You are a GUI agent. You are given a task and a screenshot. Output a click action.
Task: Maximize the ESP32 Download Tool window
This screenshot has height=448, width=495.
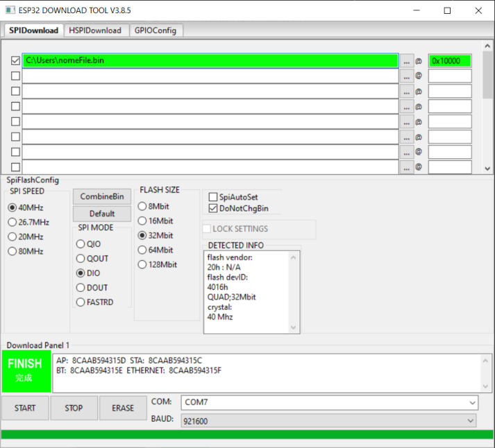click(x=447, y=10)
